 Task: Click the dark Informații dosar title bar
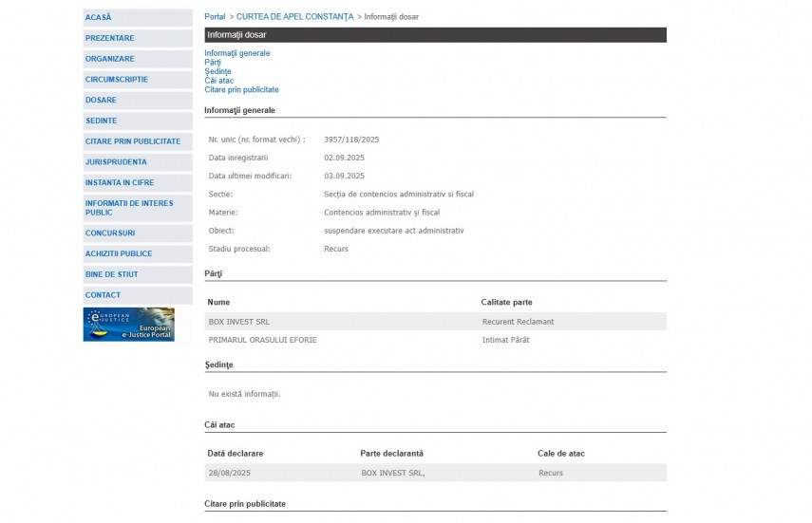click(x=435, y=35)
